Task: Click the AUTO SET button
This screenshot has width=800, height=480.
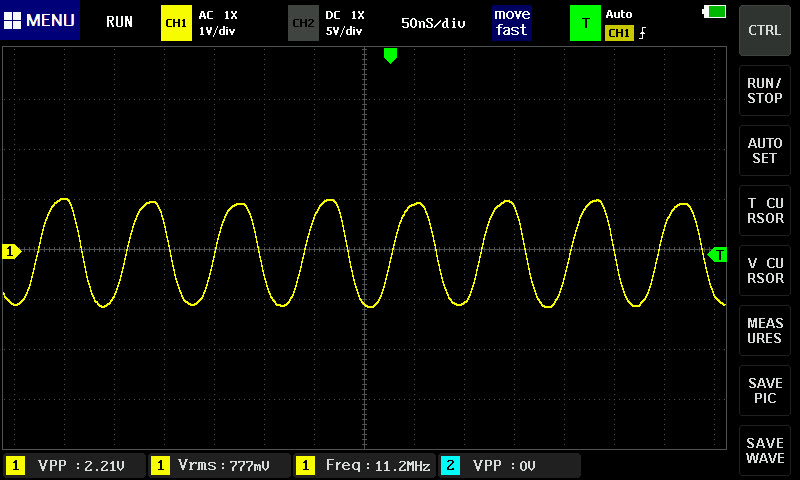Action: click(x=764, y=150)
